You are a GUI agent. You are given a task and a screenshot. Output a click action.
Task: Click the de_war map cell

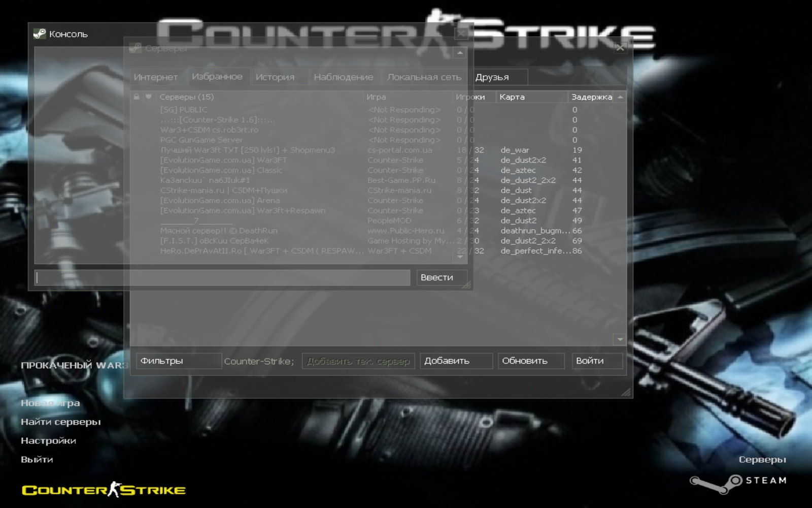click(x=515, y=150)
